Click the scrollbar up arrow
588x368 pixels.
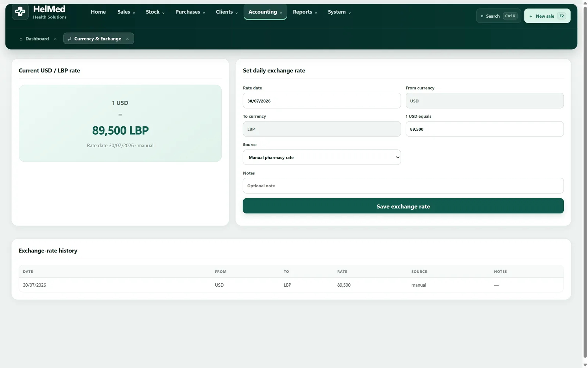click(x=585, y=3)
